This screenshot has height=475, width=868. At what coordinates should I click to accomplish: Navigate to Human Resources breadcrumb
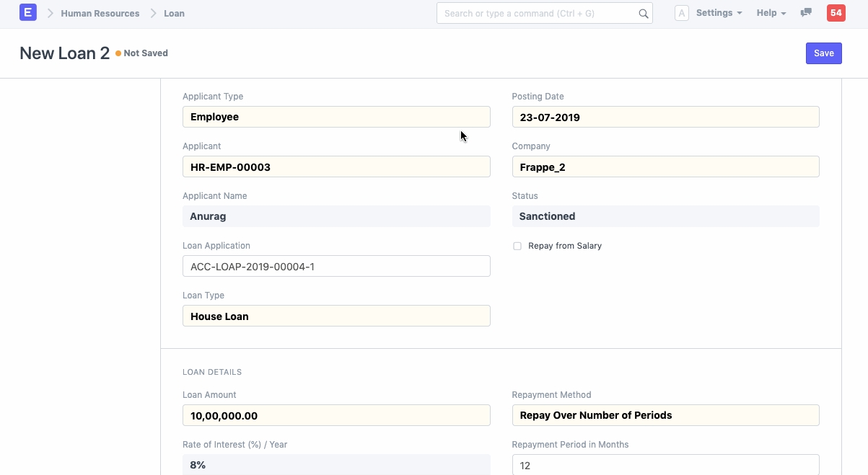[100, 14]
